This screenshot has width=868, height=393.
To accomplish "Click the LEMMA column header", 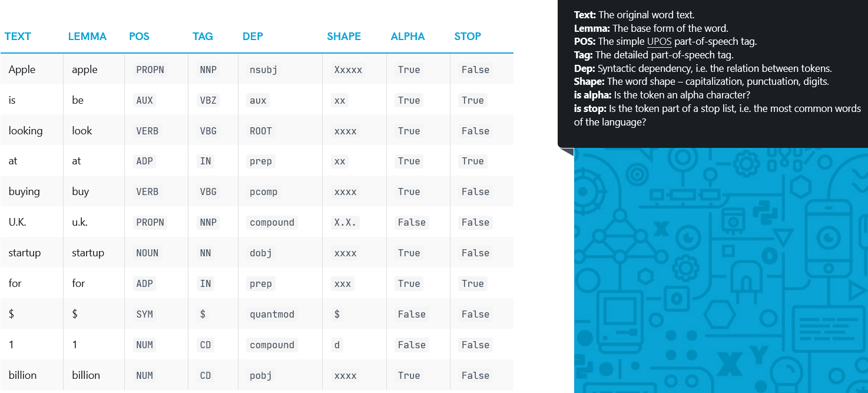I will click(x=87, y=37).
